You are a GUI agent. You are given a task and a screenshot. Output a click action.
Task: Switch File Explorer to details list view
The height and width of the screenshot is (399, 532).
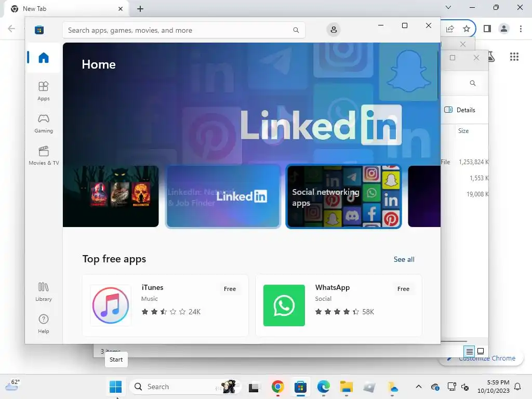[469, 351]
